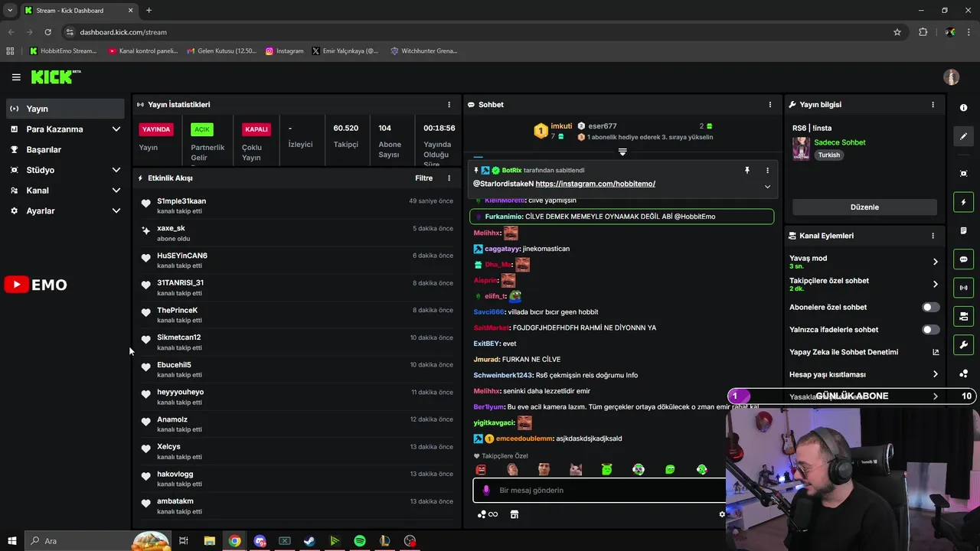980x551 pixels.
Task: Toggle Abonelere özel sohbet switch
Action: point(930,307)
